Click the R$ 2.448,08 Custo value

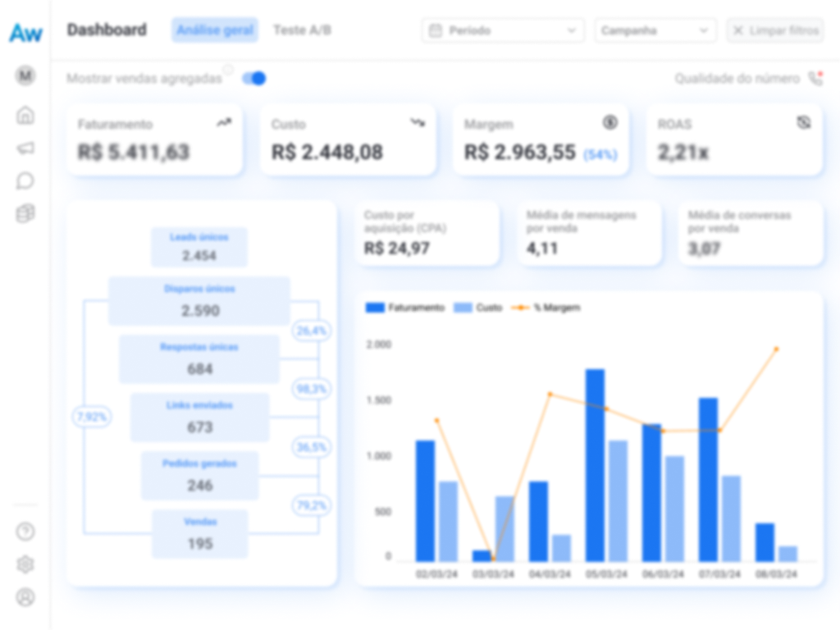(x=327, y=152)
